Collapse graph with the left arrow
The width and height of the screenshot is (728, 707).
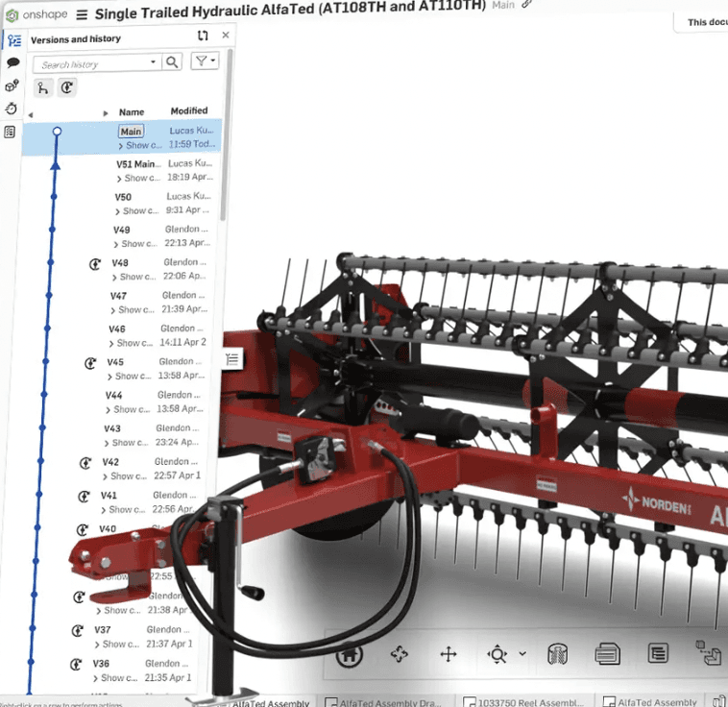pyautogui.click(x=31, y=114)
